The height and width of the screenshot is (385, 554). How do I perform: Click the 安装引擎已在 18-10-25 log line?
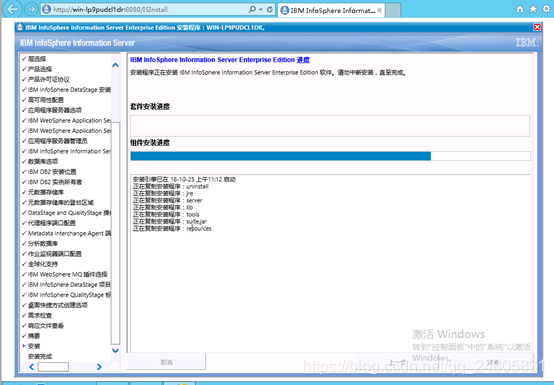184,179
